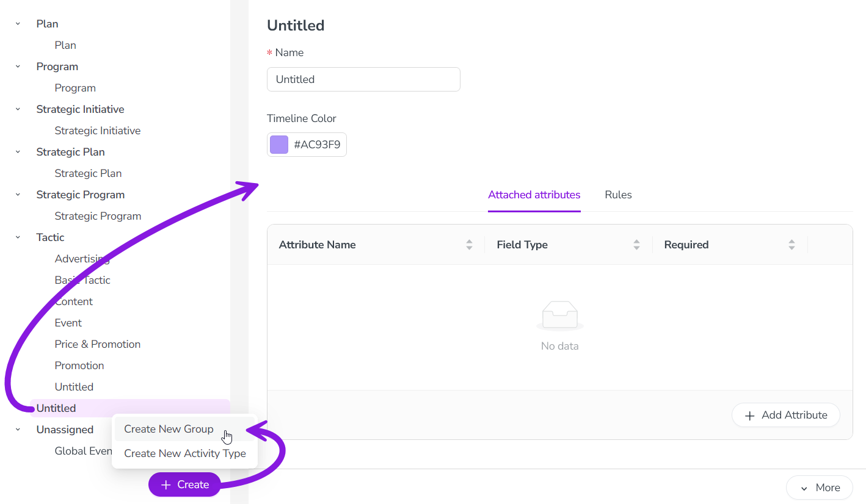Select the Content activity type
Screen dimensions: 866x504
[x=74, y=301]
